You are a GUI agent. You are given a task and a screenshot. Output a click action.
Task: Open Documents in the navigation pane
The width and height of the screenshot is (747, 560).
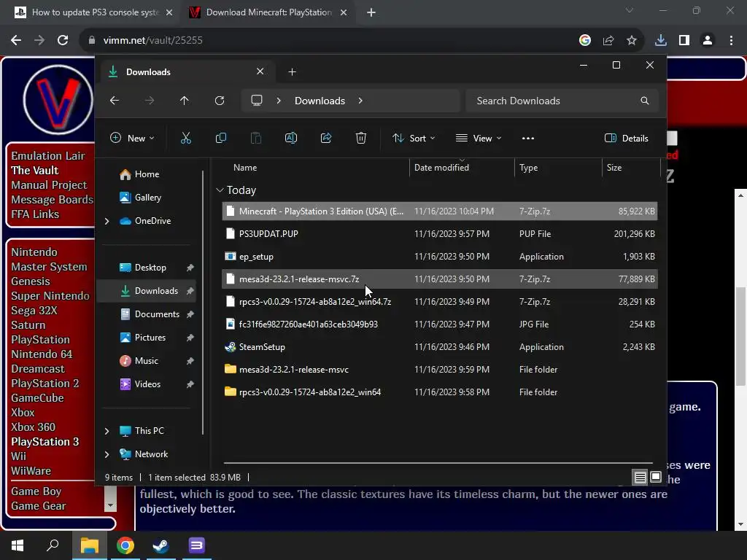click(x=157, y=314)
